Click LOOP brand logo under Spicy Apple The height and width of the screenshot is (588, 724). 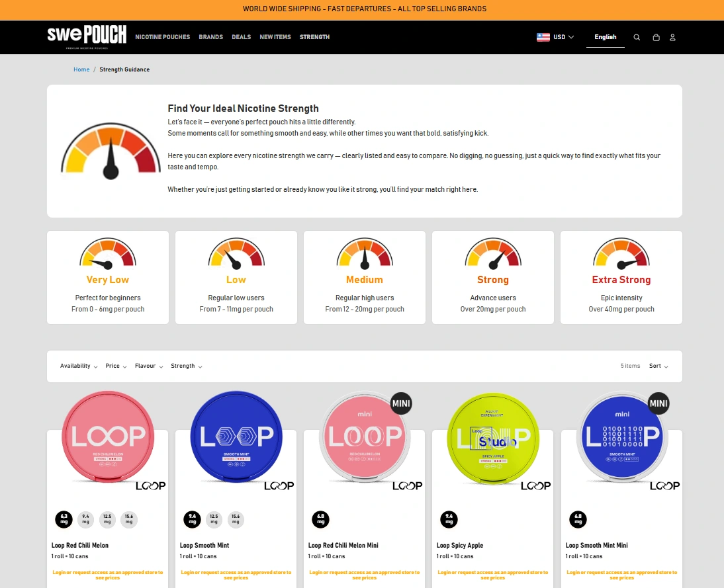pyautogui.click(x=535, y=485)
